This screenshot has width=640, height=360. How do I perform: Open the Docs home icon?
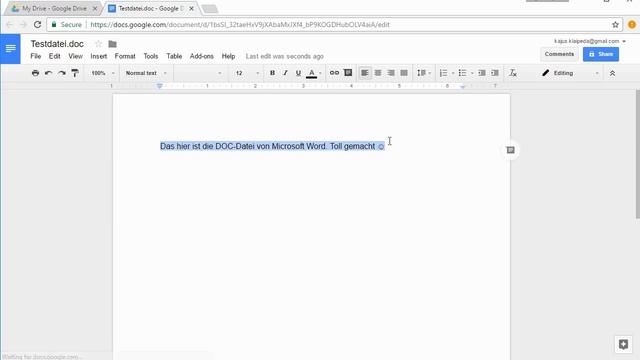(10, 49)
